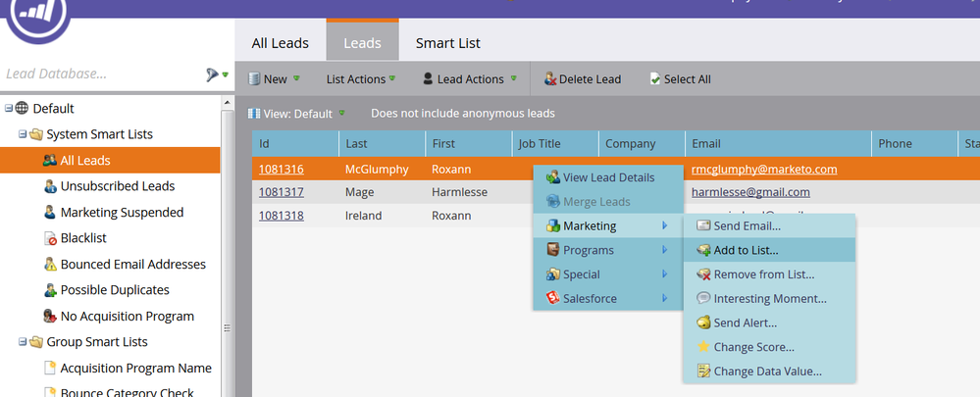This screenshot has height=397, width=980.
Task: Click the Delete Lead icon in toolbar
Action: coord(550,79)
